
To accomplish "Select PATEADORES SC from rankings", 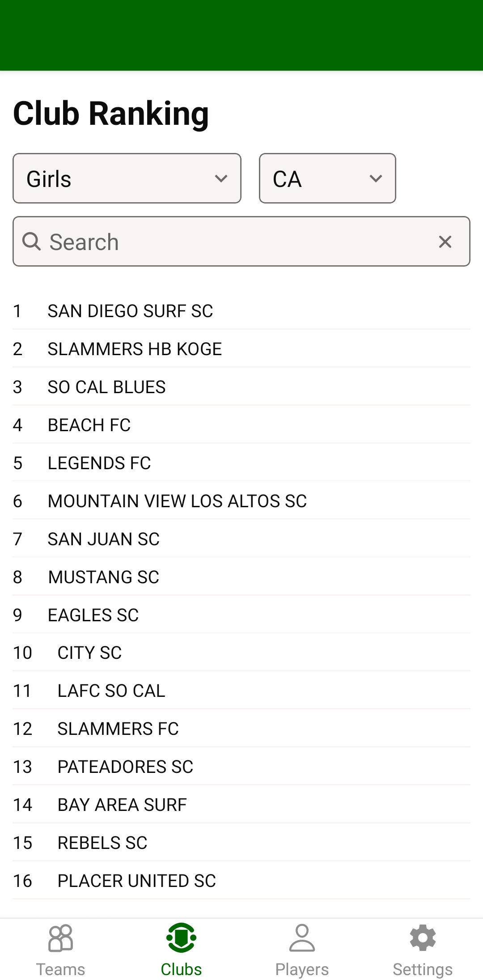I will 125,767.
